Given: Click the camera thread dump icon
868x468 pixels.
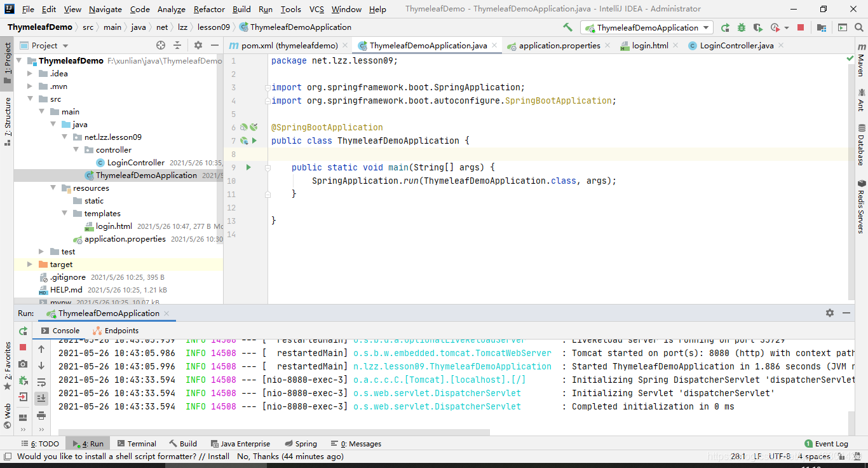Looking at the screenshot, I should (x=23, y=364).
